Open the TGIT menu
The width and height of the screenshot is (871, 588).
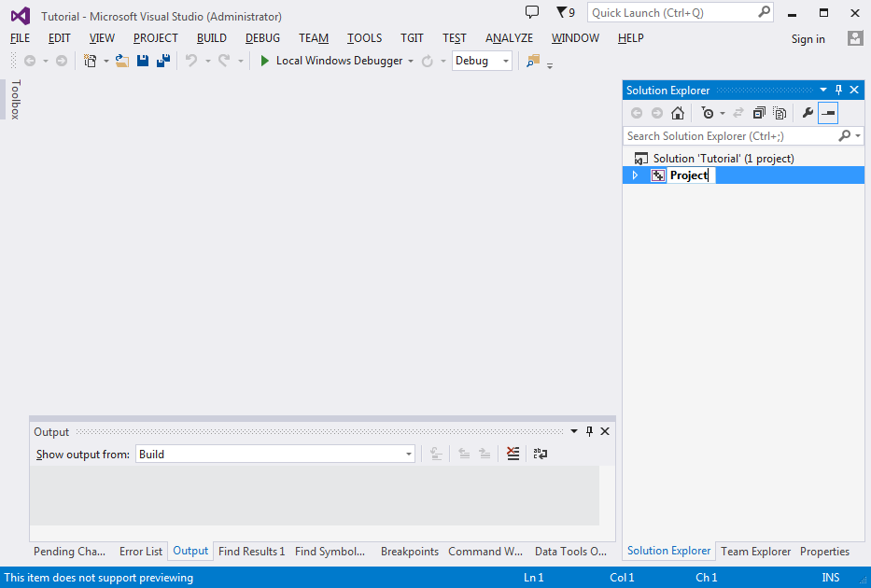point(413,38)
